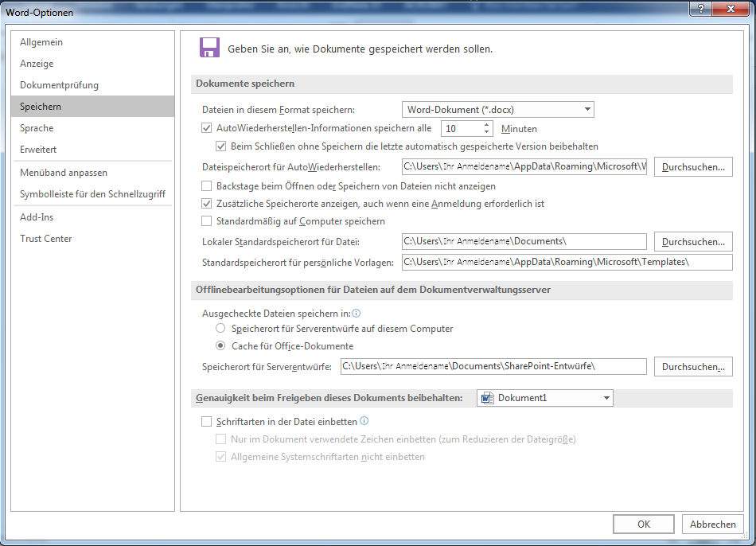This screenshot has height=546, width=756.
Task: Increase AutoRecover minutes with up arrow
Action: (x=486, y=125)
